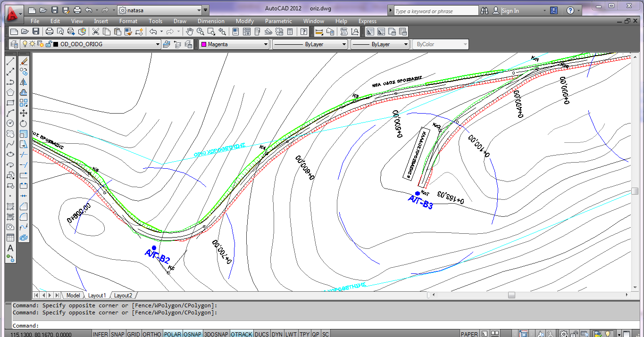Select the Offset modify tool

[x=24, y=92]
